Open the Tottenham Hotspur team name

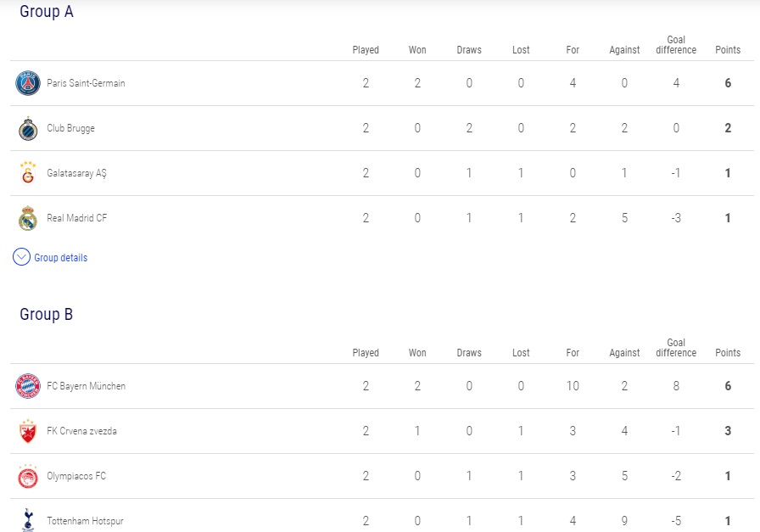tap(85, 521)
